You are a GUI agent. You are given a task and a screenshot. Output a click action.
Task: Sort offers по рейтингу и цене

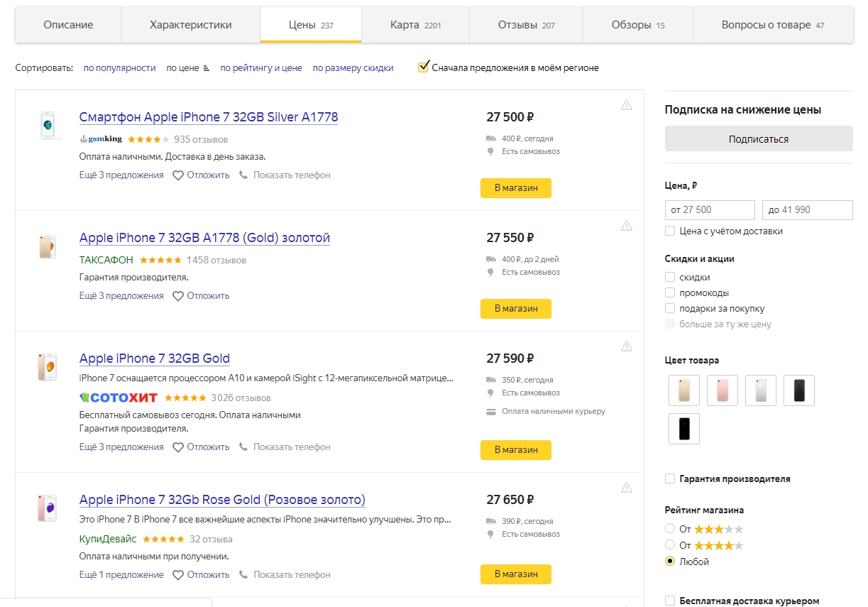coord(261,68)
